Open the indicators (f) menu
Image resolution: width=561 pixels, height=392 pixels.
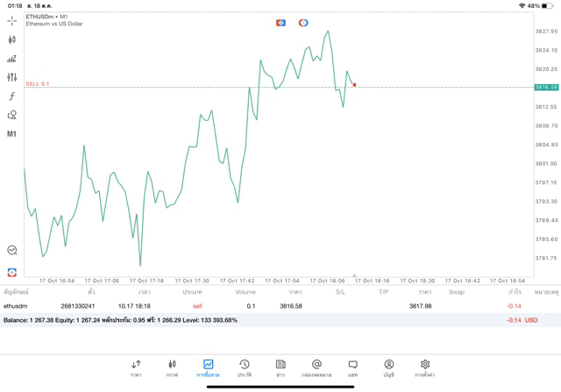click(x=11, y=96)
